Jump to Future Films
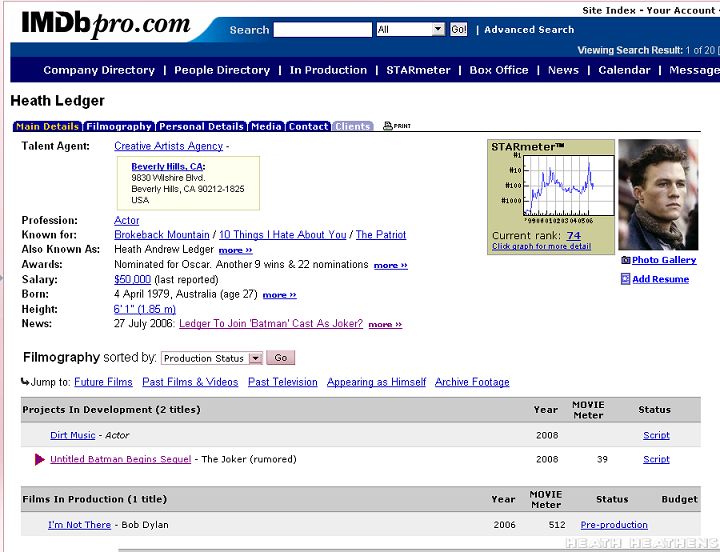The image size is (720, 552). 103,382
